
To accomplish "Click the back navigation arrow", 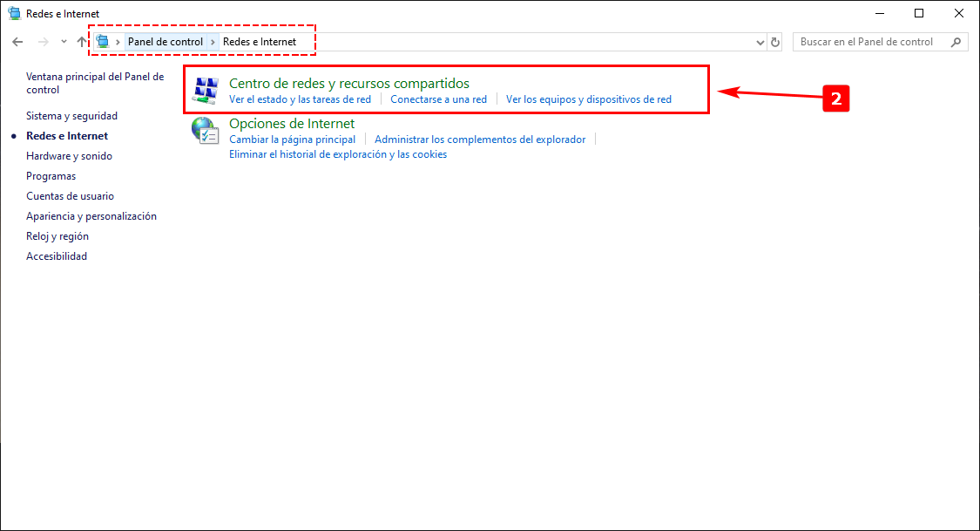I will [17, 42].
